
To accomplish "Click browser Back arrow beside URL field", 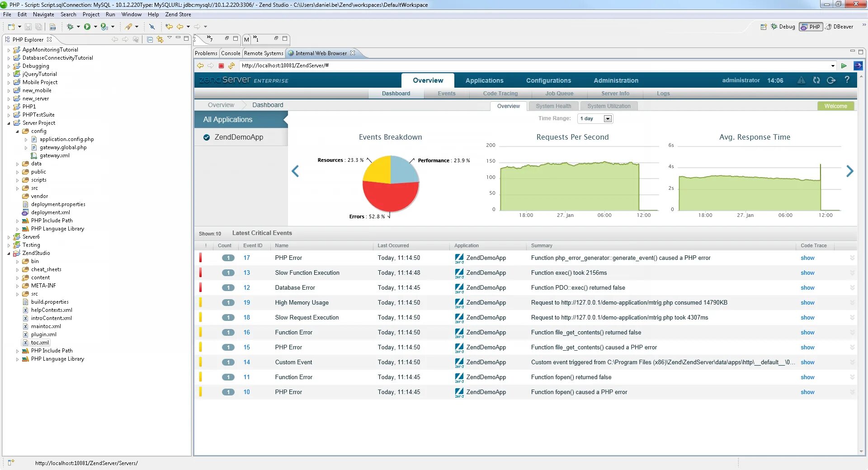I will point(200,66).
